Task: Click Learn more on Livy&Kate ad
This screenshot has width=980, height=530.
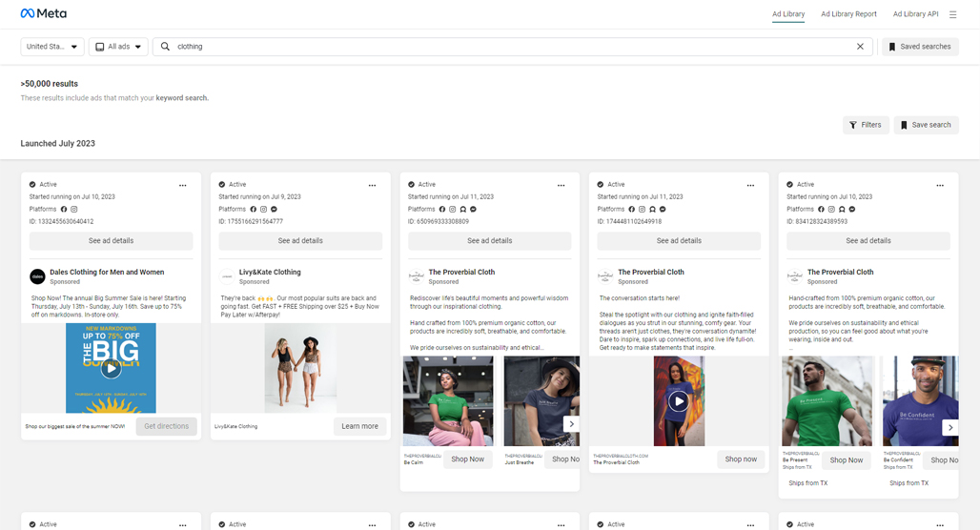Action: [x=360, y=426]
